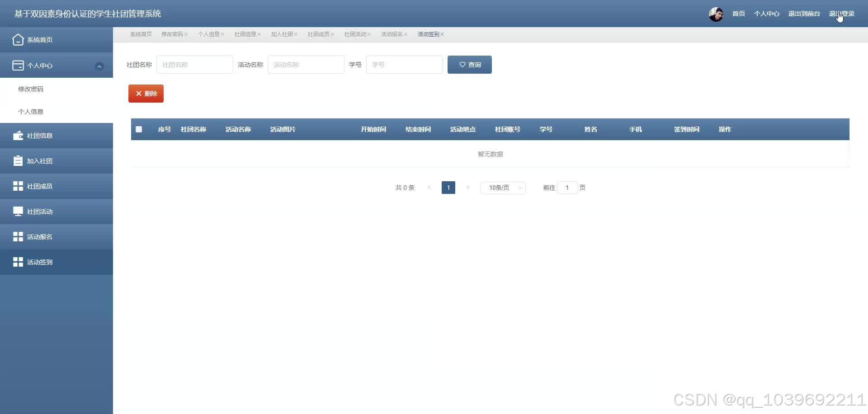Click the 暂无数据 empty message
The image size is (868, 414).
point(491,154)
